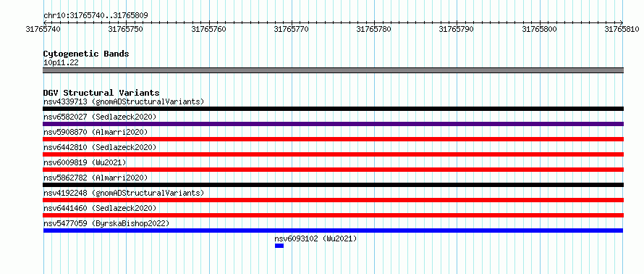Screen dimensions: 644x274
Task: Click ruler position 31765800
Action: (x=540, y=29)
